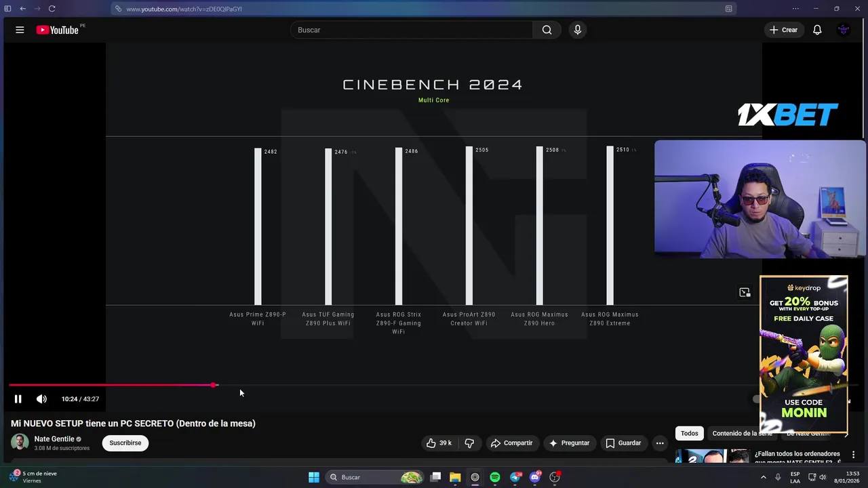
Task: Save the video with Guardar
Action: pos(623,443)
